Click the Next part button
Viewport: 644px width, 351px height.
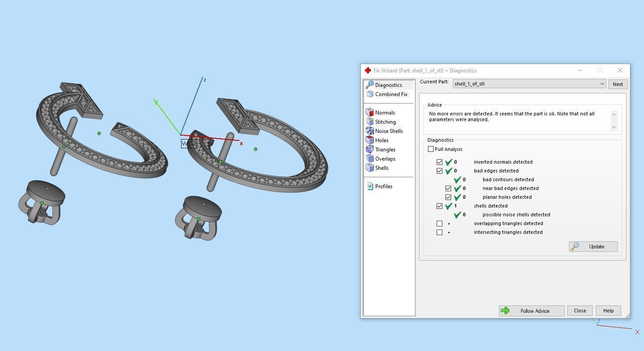pos(618,84)
